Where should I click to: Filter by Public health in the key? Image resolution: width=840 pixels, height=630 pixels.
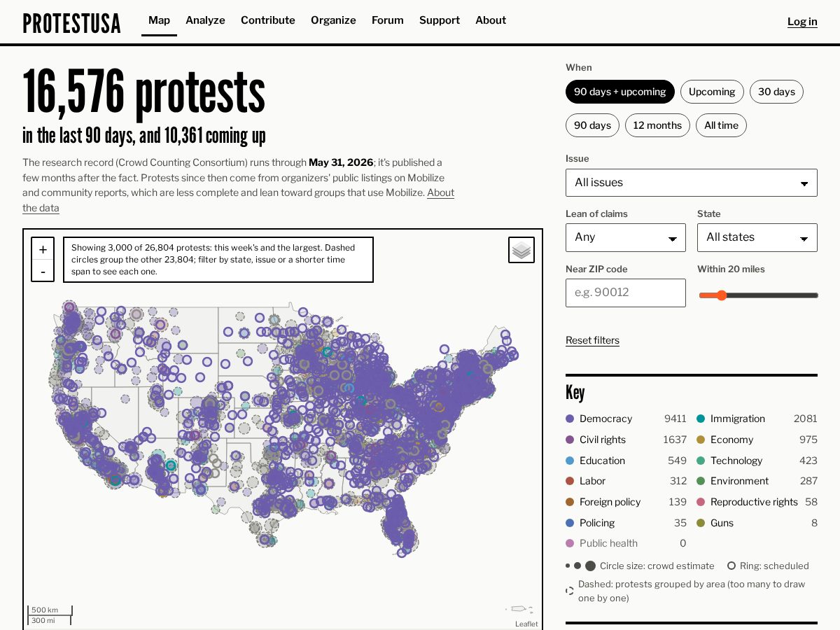626,543
